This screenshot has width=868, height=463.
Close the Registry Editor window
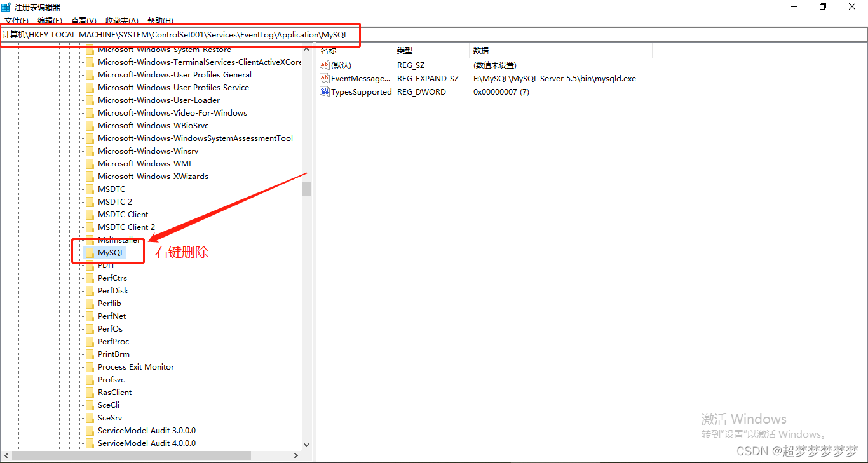click(852, 7)
